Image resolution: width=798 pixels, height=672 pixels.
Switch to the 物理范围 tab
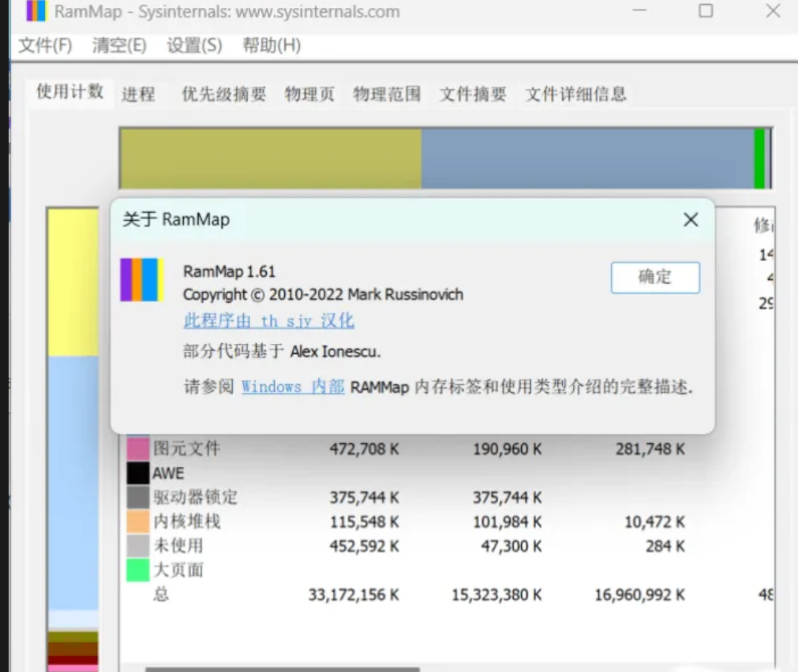click(387, 94)
